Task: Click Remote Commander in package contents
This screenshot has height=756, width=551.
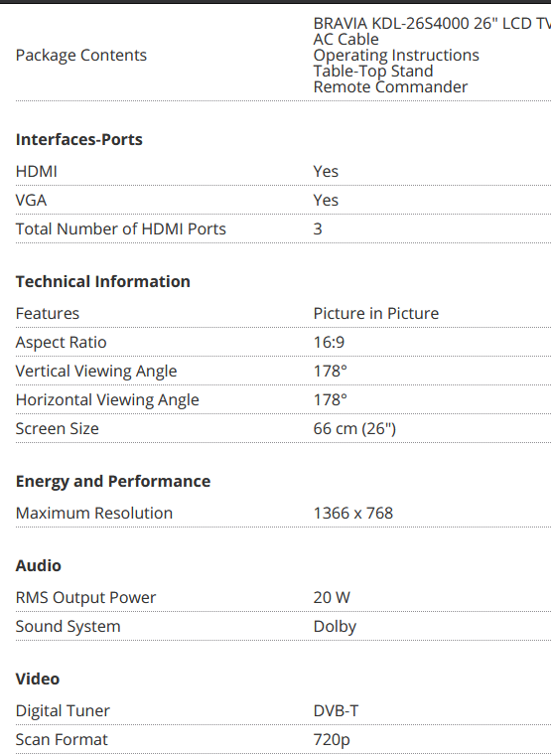Action: click(x=390, y=86)
